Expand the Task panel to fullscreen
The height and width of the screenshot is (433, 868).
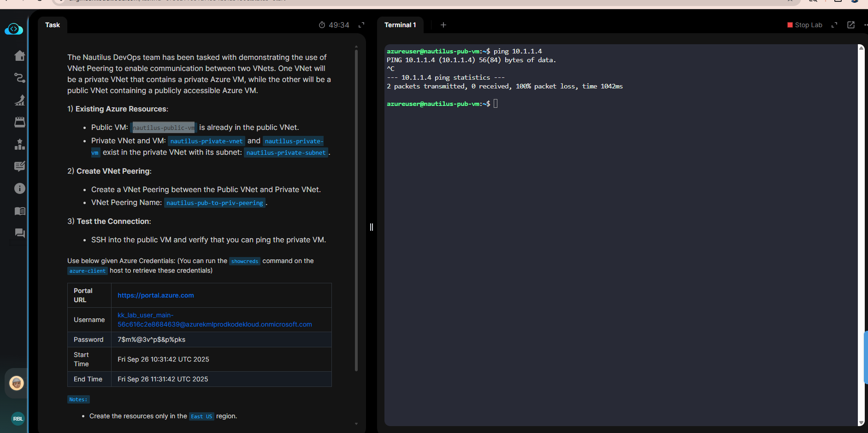coord(361,25)
